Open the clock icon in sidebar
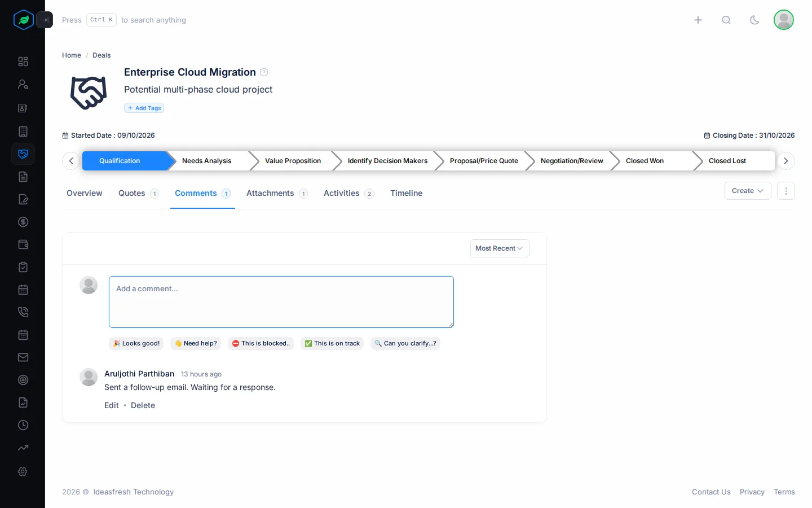812x508 pixels. tap(23, 425)
